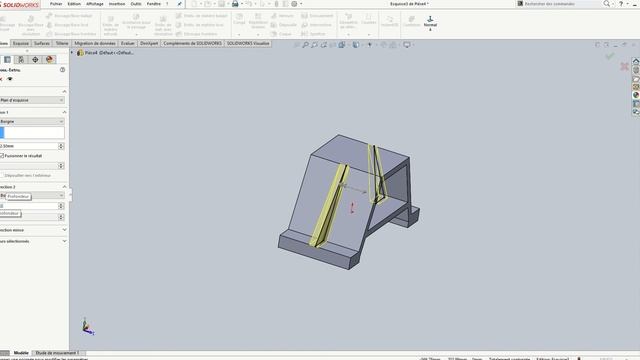Open the Insertion menu

[117, 4]
